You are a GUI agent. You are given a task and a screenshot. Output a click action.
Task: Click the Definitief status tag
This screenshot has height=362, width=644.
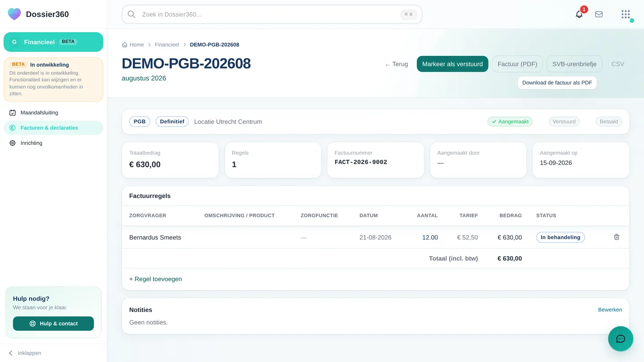coord(172,122)
